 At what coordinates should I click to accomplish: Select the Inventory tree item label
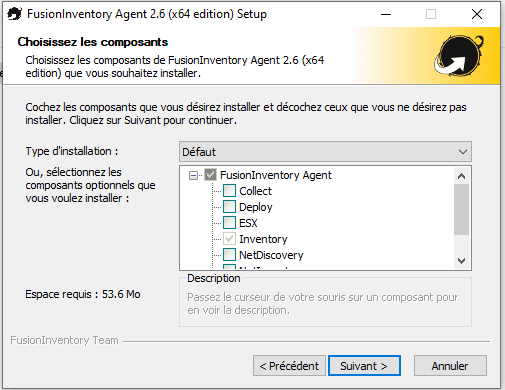point(263,239)
